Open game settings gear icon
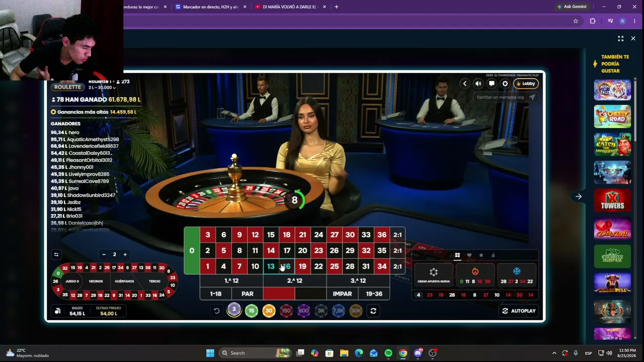Screen dimensions: 644x362 (505, 83)
